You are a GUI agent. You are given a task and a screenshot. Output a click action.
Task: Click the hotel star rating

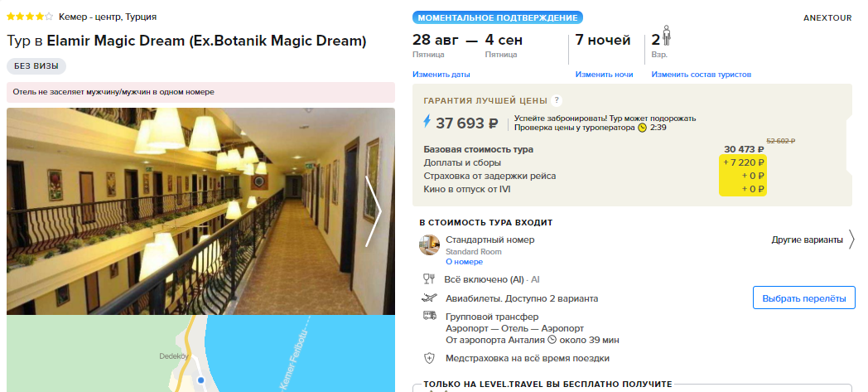click(x=30, y=17)
